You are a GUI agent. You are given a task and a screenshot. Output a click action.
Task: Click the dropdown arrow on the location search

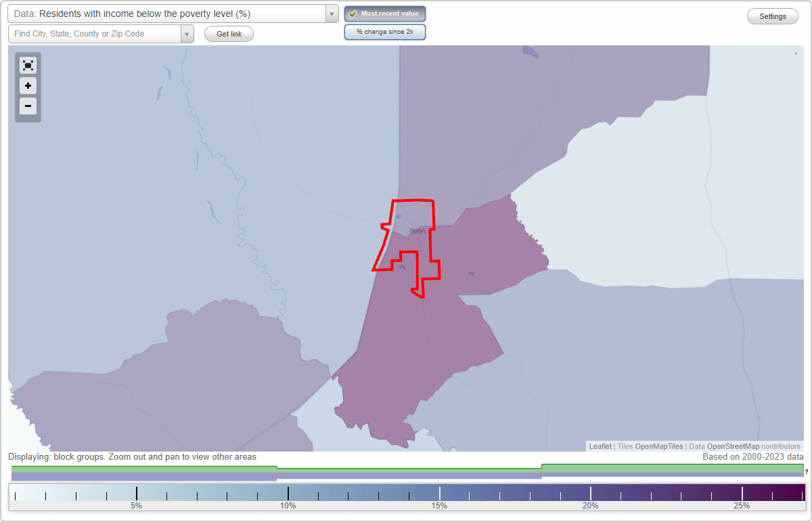pos(187,33)
